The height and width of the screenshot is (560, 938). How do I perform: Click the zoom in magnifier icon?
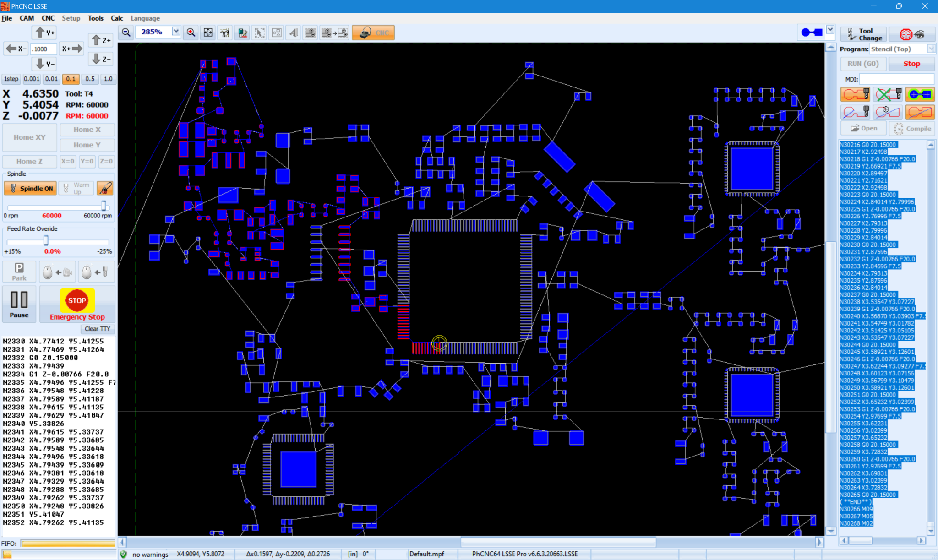click(x=191, y=33)
